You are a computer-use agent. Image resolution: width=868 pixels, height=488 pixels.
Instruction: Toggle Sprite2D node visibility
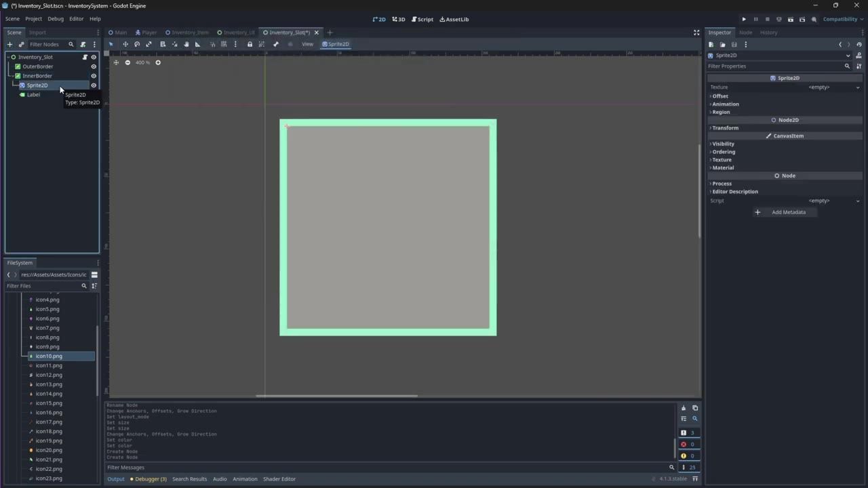pos(94,85)
